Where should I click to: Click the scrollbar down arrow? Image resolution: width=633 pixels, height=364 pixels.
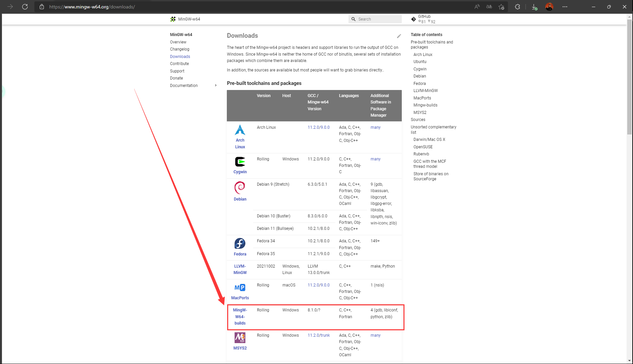pos(629,360)
